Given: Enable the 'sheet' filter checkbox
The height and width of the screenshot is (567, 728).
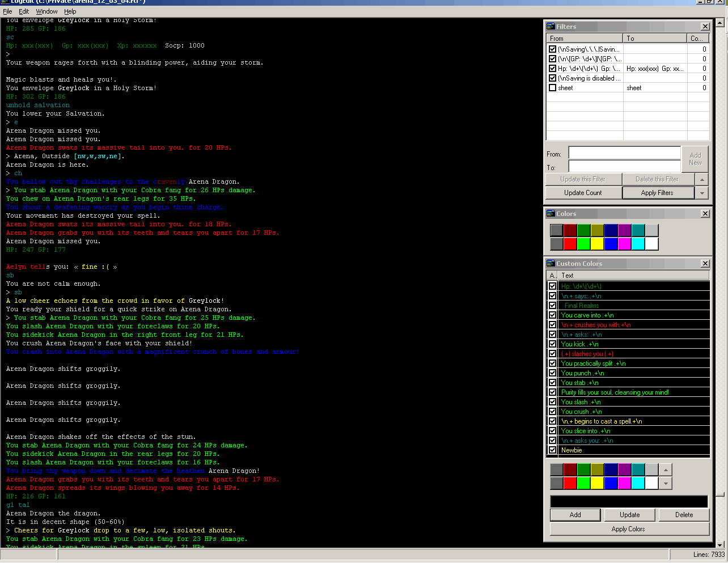Looking at the screenshot, I should tap(553, 88).
